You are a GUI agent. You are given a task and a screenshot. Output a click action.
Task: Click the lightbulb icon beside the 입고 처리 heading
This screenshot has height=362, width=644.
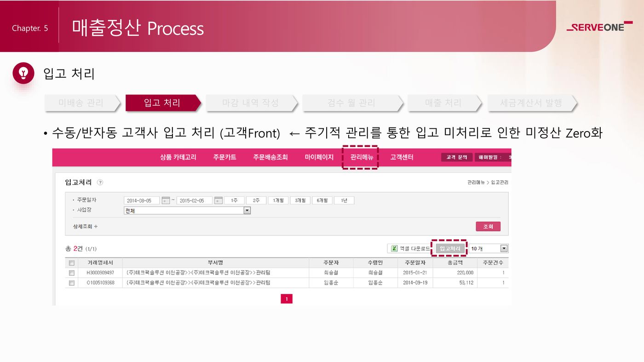click(23, 73)
